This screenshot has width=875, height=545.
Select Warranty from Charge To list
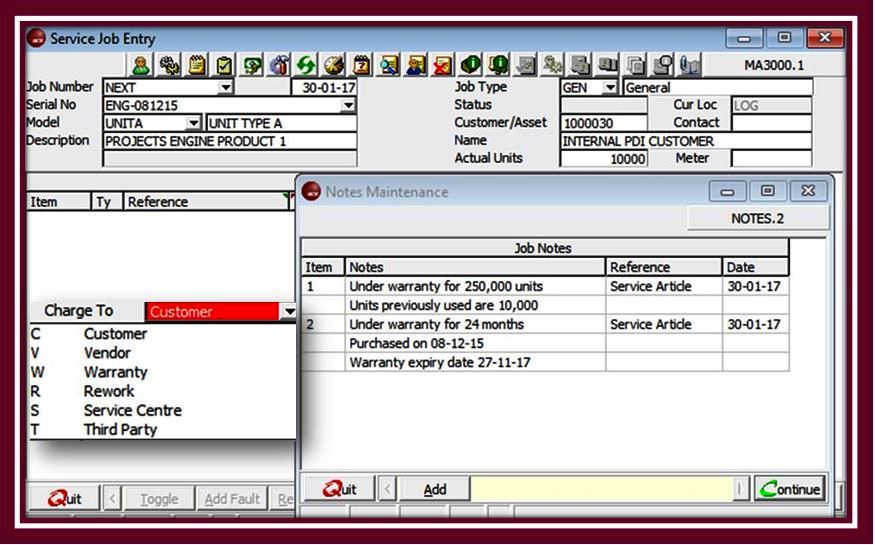(115, 372)
